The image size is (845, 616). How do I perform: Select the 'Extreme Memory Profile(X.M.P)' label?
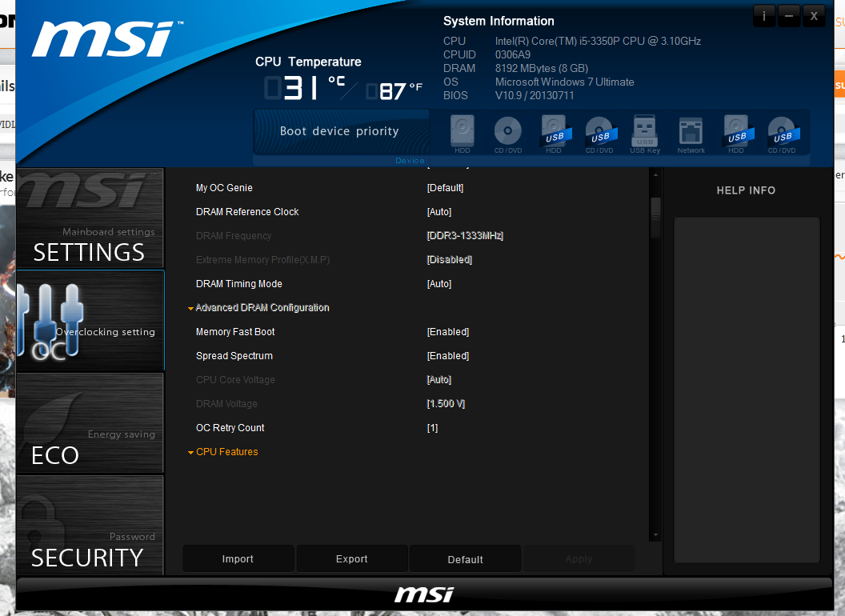tap(263, 260)
